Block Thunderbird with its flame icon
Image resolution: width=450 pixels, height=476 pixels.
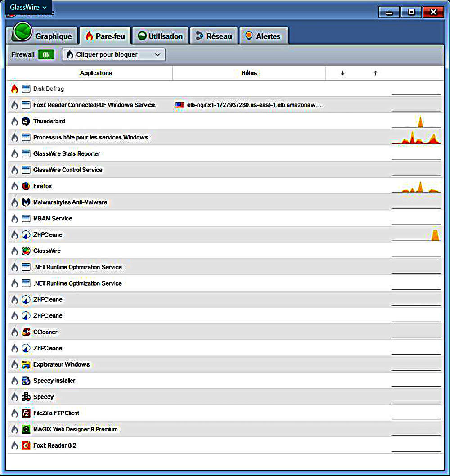(14, 121)
